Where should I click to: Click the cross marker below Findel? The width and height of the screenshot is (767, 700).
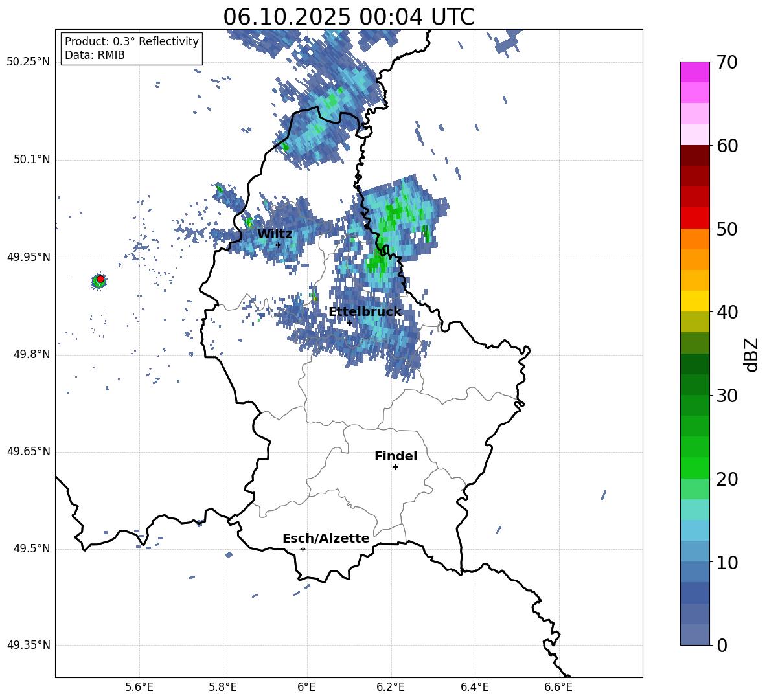coord(395,468)
